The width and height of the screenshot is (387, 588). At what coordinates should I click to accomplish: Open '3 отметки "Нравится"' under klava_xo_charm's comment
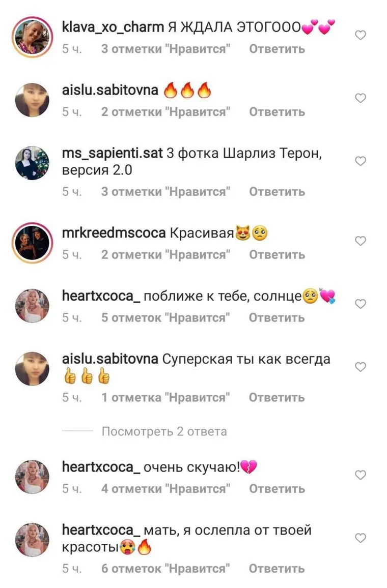pos(165,49)
